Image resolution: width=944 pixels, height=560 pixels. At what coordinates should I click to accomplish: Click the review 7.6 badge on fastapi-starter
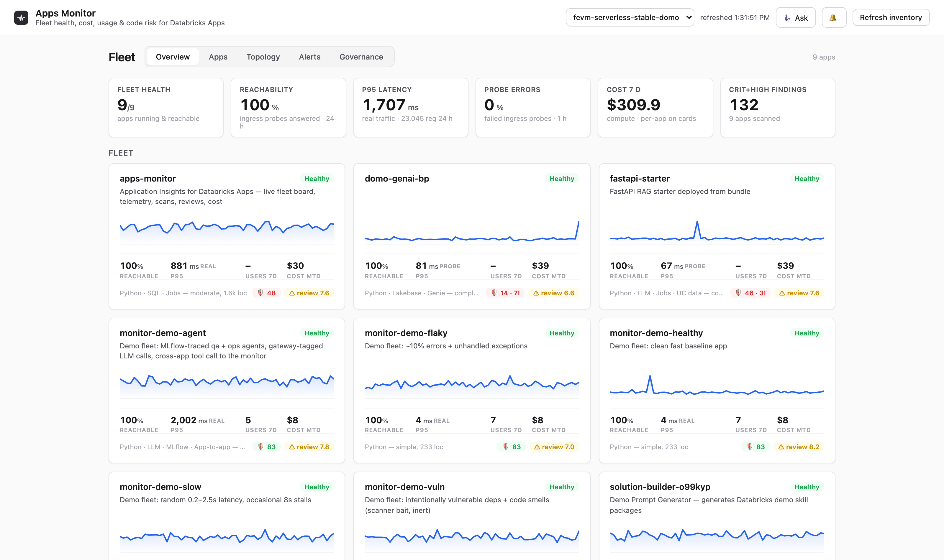coord(799,293)
